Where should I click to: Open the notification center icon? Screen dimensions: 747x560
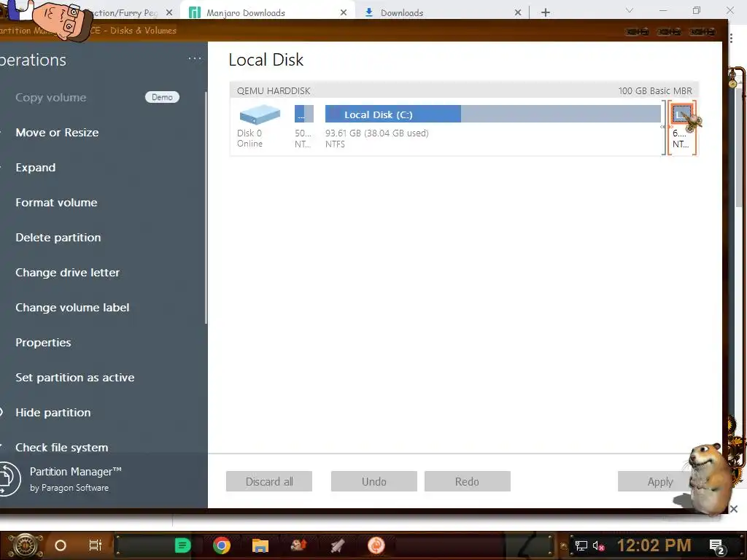click(717, 546)
